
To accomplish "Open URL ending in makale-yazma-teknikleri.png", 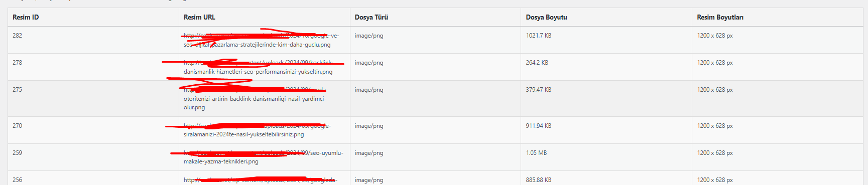I will pyautogui.click(x=264, y=157).
